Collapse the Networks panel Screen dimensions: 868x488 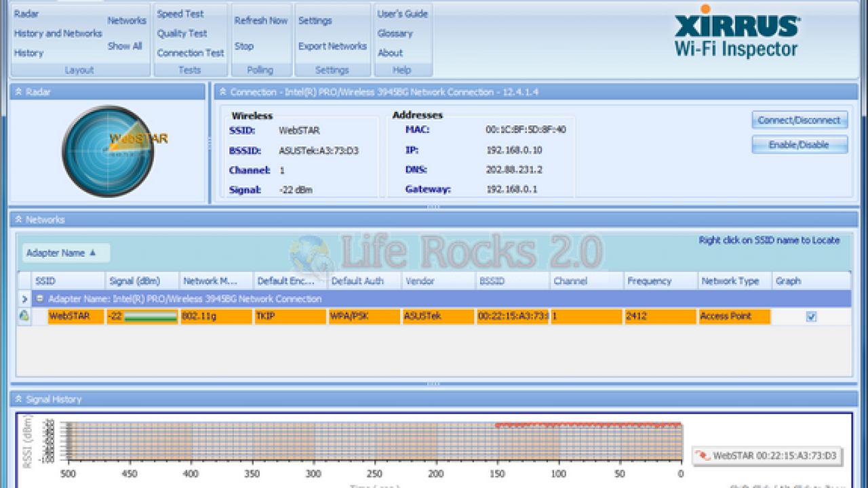pyautogui.click(x=18, y=220)
